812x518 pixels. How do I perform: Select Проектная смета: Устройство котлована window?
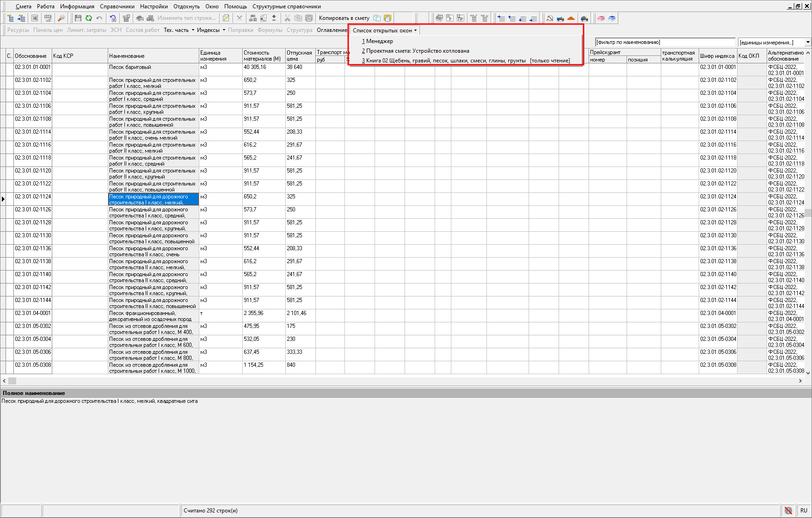[417, 51]
